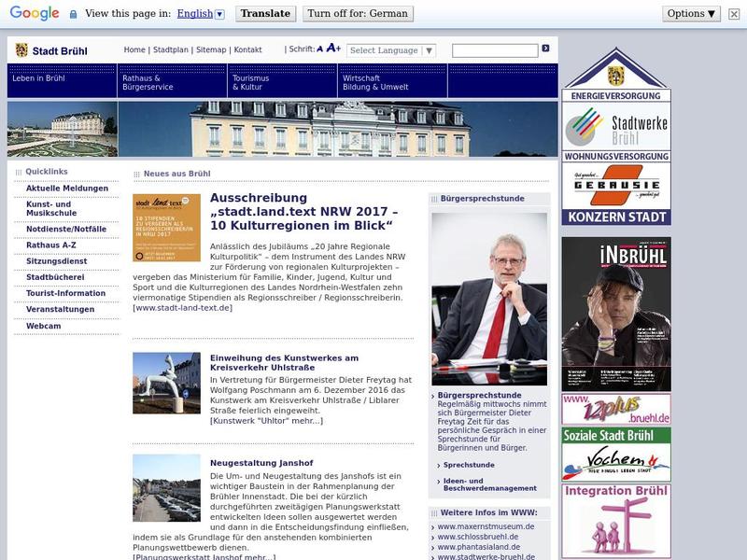Click the mayor's portrait photo
The height and width of the screenshot is (560, 747).
coord(489,299)
